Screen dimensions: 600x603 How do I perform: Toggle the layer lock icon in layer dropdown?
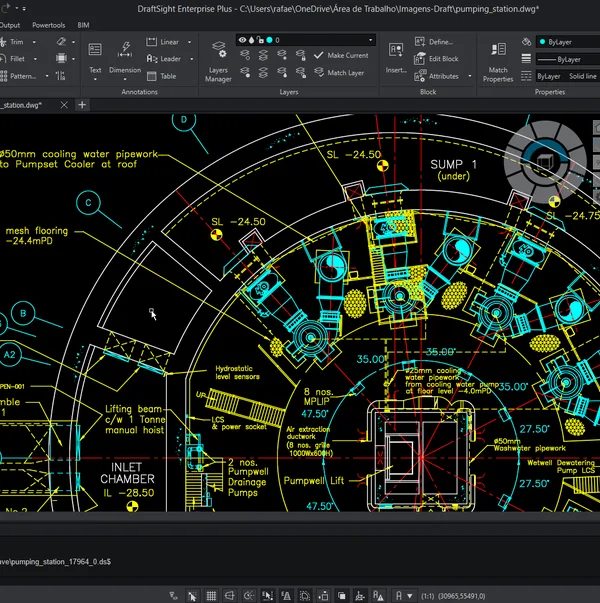click(x=260, y=40)
